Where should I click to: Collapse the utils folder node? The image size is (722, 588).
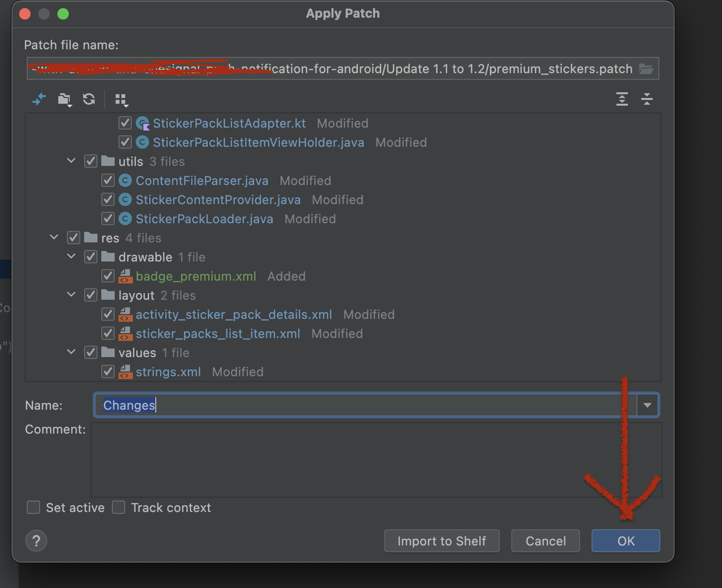(x=71, y=161)
